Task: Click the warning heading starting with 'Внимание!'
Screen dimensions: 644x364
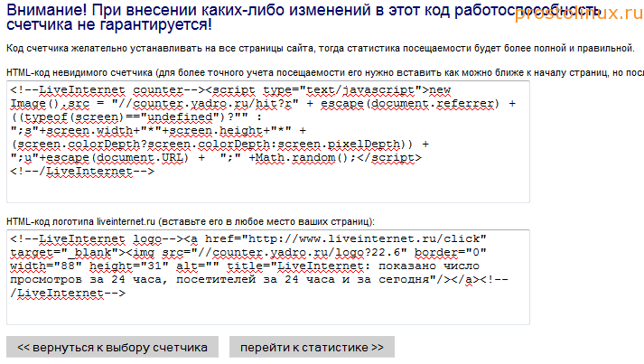Action: click(x=303, y=17)
